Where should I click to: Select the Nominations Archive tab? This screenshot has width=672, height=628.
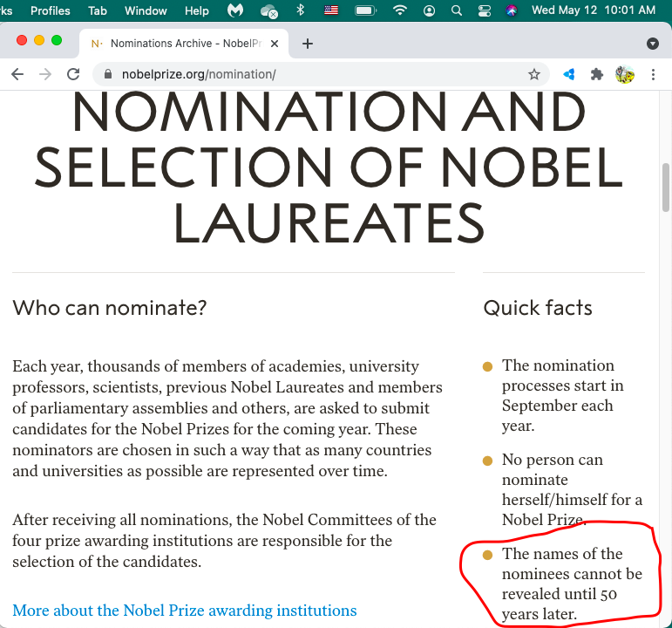click(179, 44)
